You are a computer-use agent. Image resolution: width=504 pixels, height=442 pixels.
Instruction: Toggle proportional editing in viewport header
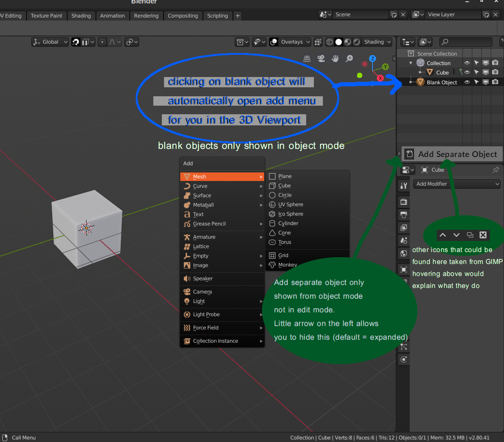point(102,42)
